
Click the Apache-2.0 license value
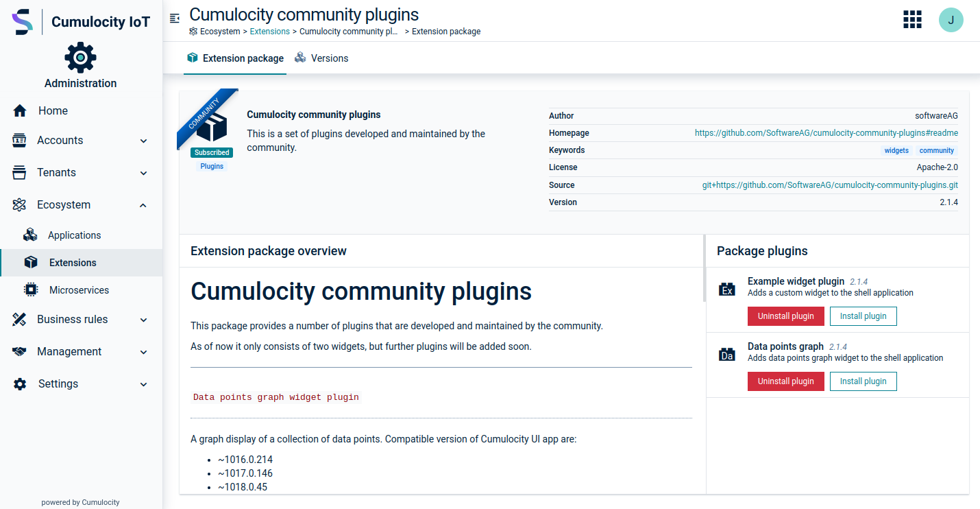click(938, 167)
